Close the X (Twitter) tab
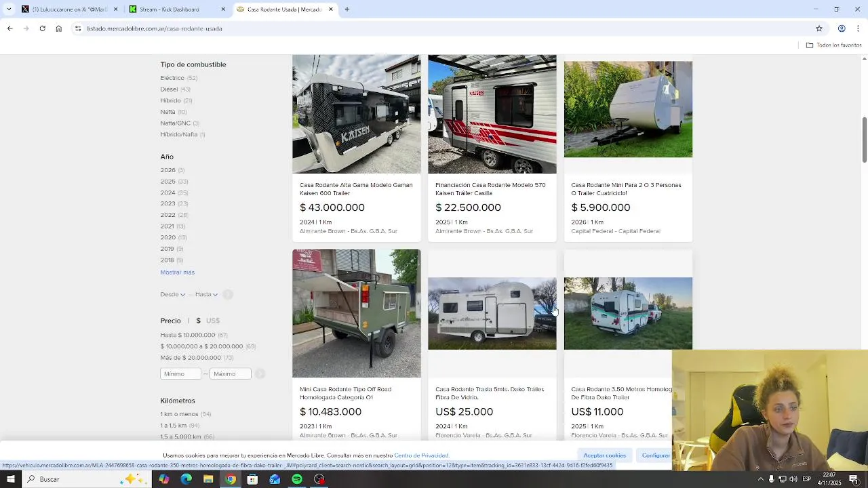Image resolution: width=868 pixels, height=488 pixels. (x=115, y=9)
